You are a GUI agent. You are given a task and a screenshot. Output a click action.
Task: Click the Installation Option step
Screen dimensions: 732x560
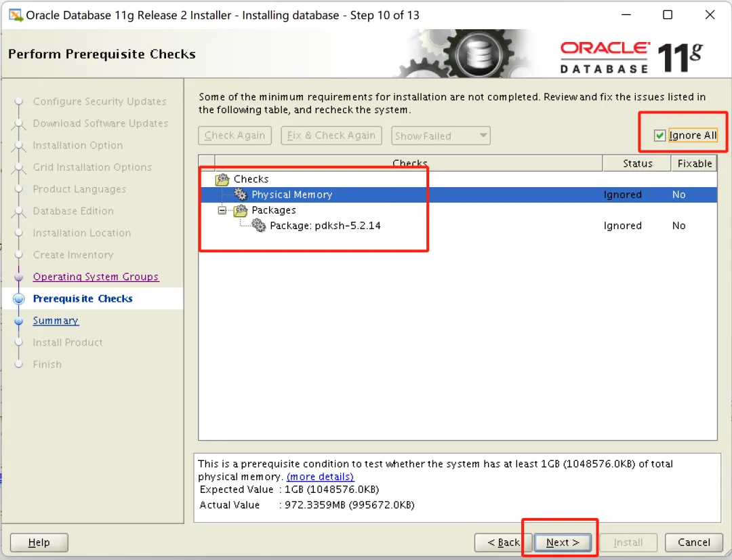77,145
